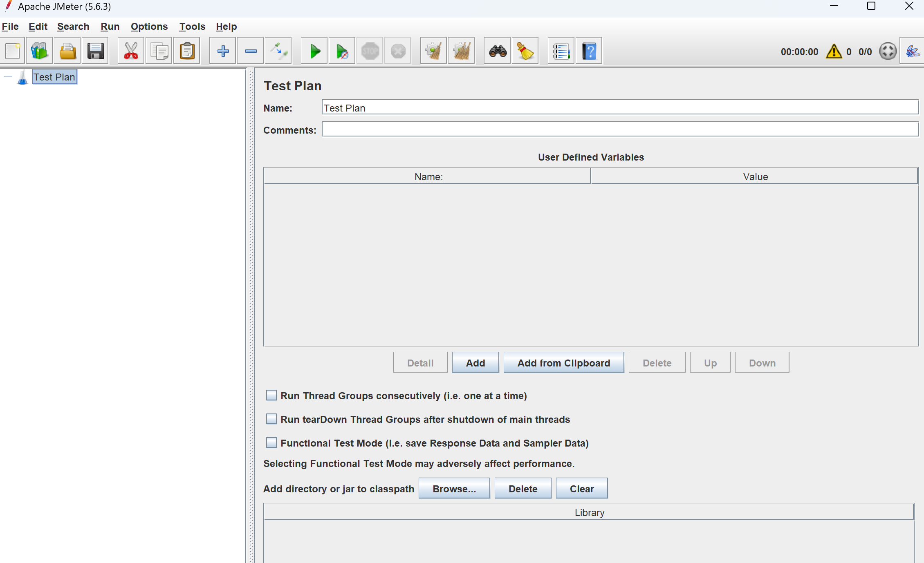Click the Library table header
The width and height of the screenshot is (924, 563).
pyautogui.click(x=589, y=512)
